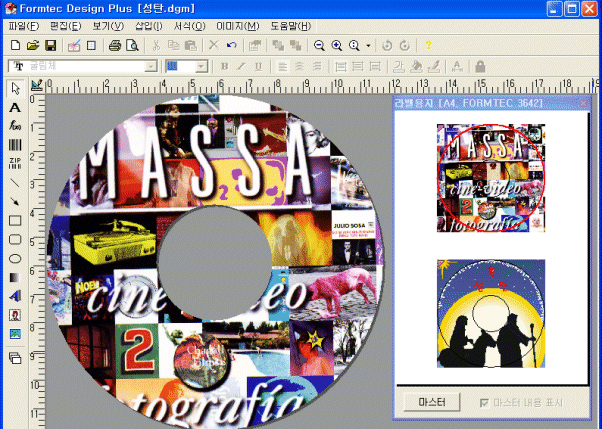Click the text color icon in format bar
602x429 pixels.
coord(398,66)
